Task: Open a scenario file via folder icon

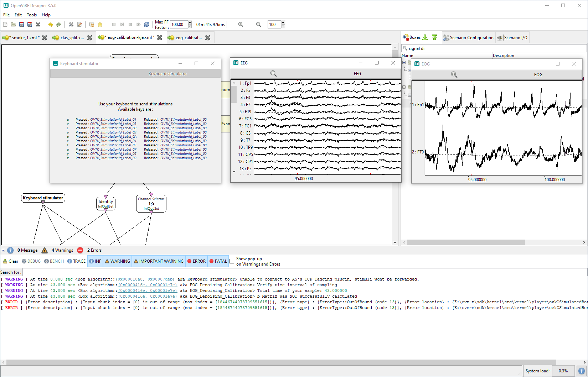Action: [x=13, y=25]
